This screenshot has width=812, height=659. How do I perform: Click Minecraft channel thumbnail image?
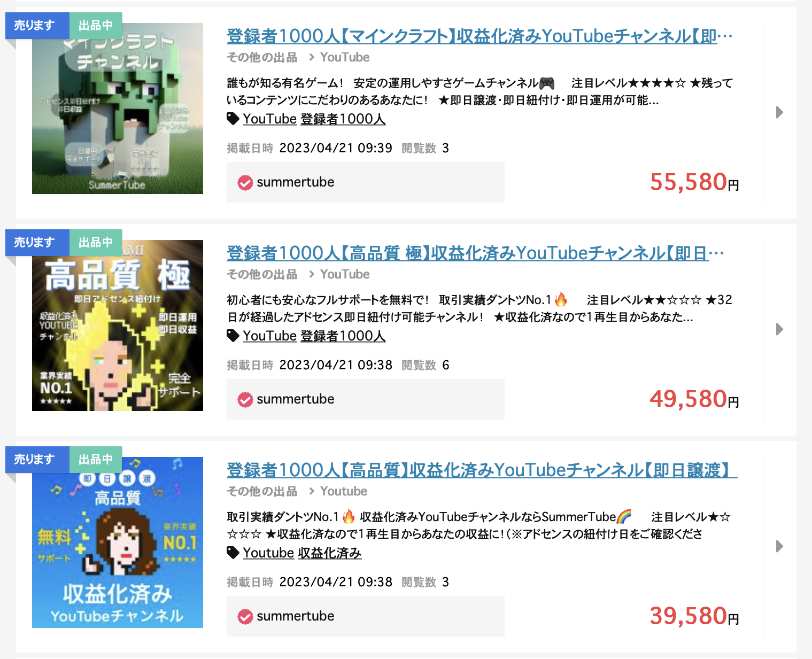click(x=118, y=108)
